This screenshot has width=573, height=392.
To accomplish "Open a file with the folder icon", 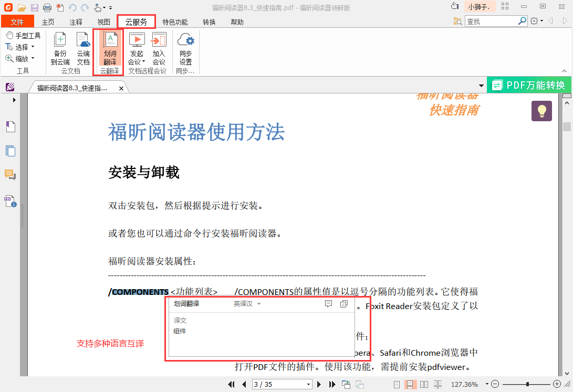I will point(22,7).
